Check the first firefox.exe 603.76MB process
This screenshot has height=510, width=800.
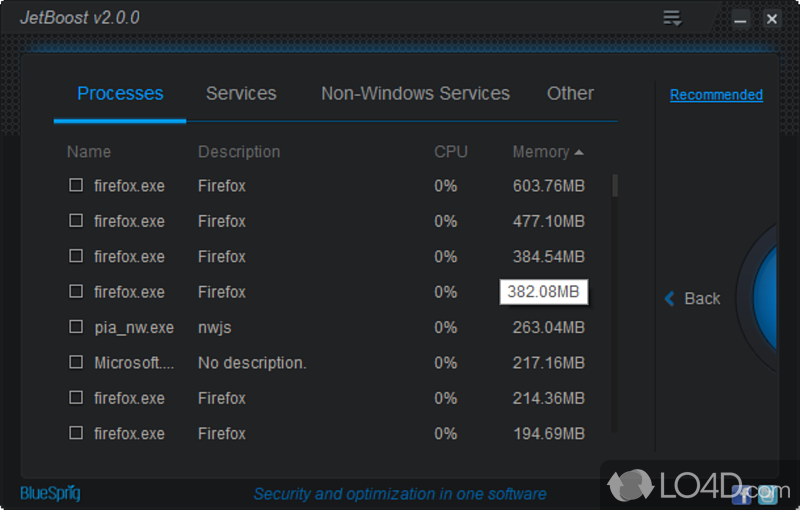click(x=76, y=185)
